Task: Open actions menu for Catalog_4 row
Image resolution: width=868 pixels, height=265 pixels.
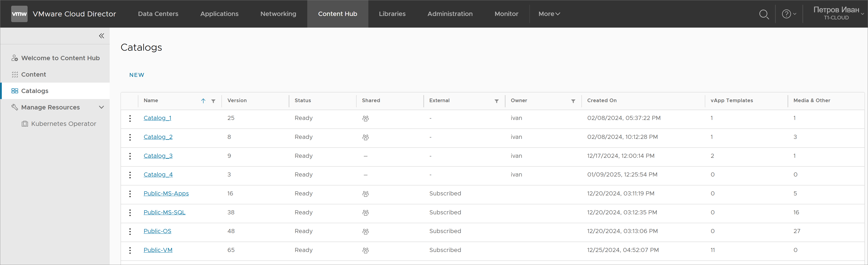Action: [x=130, y=175]
